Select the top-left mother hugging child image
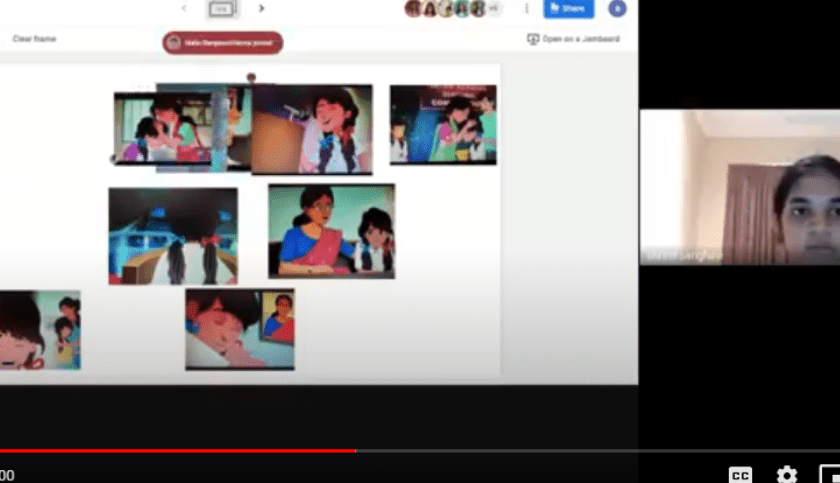 [x=162, y=128]
